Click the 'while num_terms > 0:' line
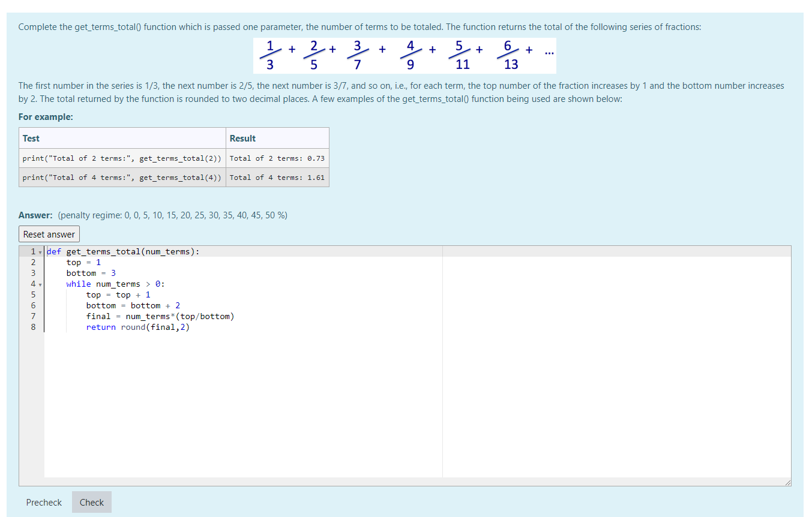The image size is (812, 517). click(115, 284)
